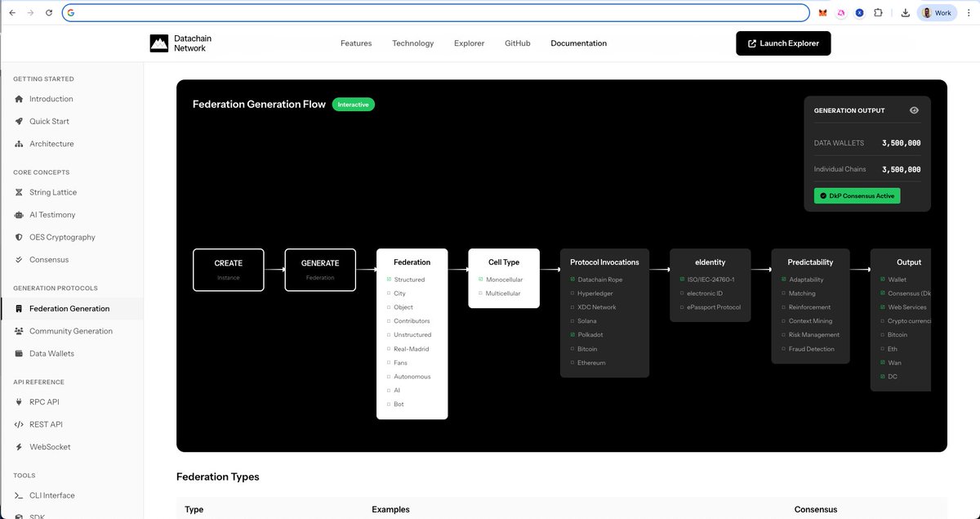Open the MetaMask fox extension
The height and width of the screenshot is (519, 980).
(x=822, y=13)
